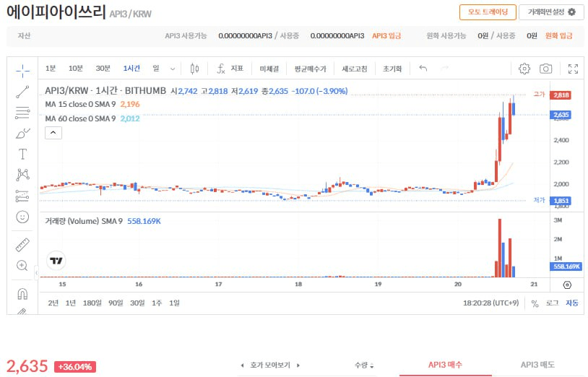Image resolution: width=588 pixels, height=377 pixels.
Task: Set chart range to 1년
Action: [70, 303]
